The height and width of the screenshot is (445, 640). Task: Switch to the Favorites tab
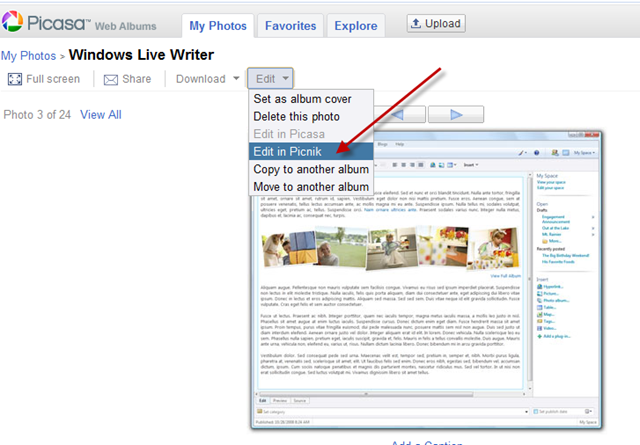tap(290, 26)
